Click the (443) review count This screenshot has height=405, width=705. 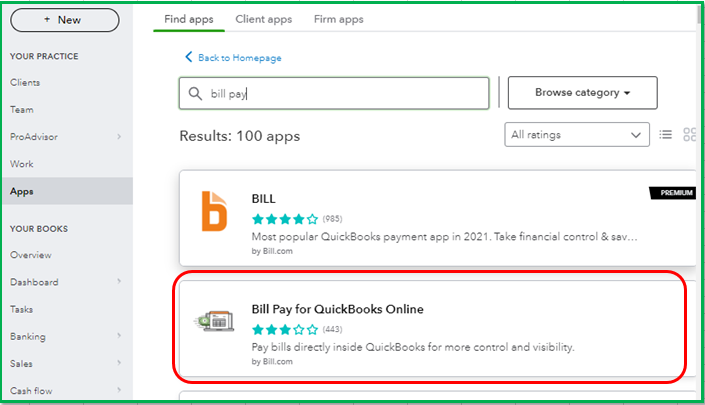click(332, 329)
